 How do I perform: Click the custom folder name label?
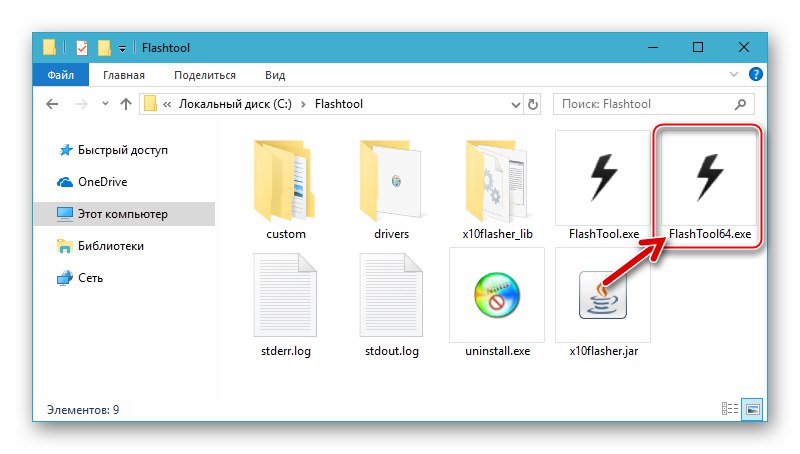coord(286,234)
